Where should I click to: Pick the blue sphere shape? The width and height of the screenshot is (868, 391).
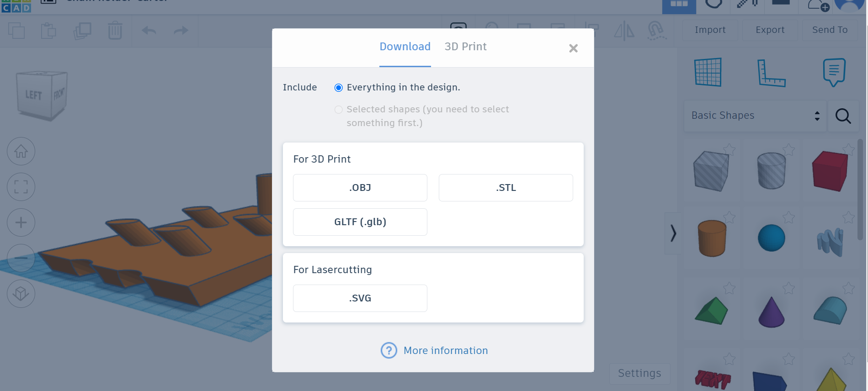click(771, 238)
